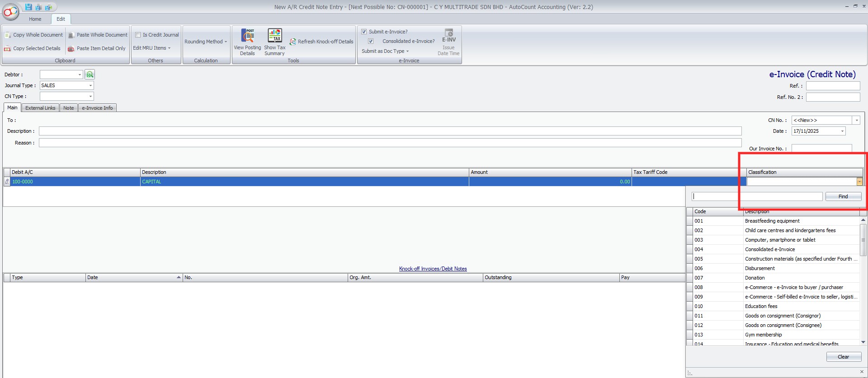This screenshot has width=868, height=378.
Task: Click Paste Item Detail Only icon
Action: [x=71, y=48]
